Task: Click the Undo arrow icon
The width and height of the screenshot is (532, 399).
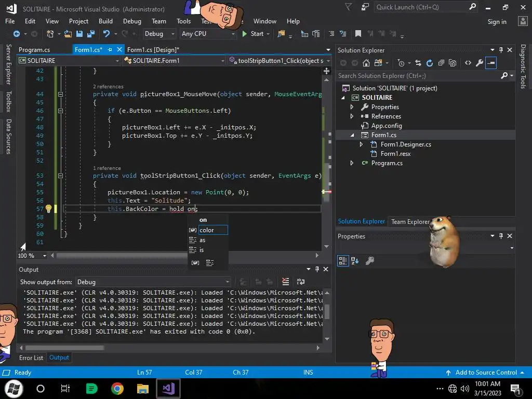Action: 107,34
